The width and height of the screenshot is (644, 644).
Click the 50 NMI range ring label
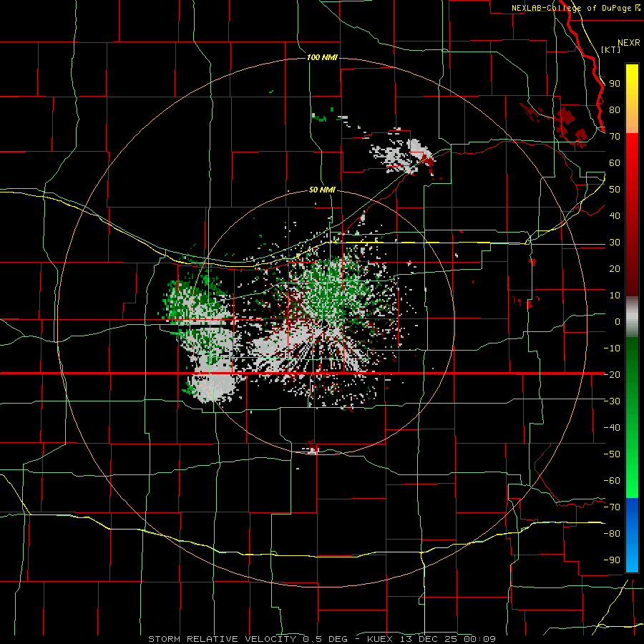[x=322, y=190]
